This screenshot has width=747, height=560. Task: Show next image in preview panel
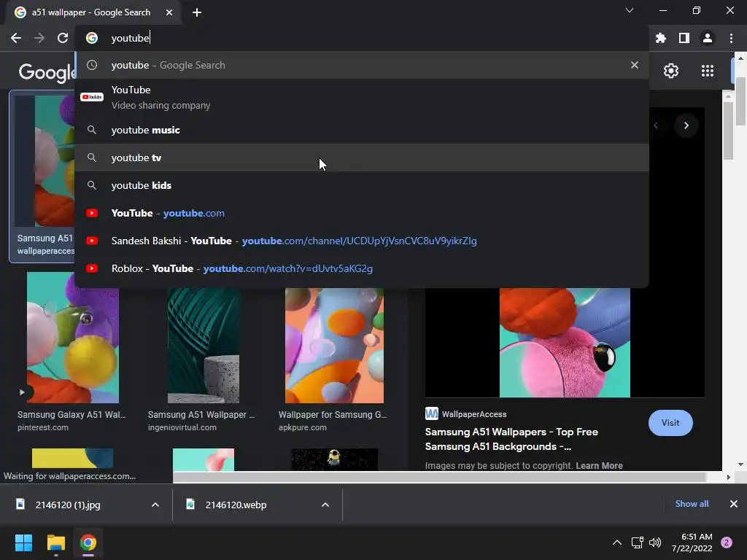point(686,125)
